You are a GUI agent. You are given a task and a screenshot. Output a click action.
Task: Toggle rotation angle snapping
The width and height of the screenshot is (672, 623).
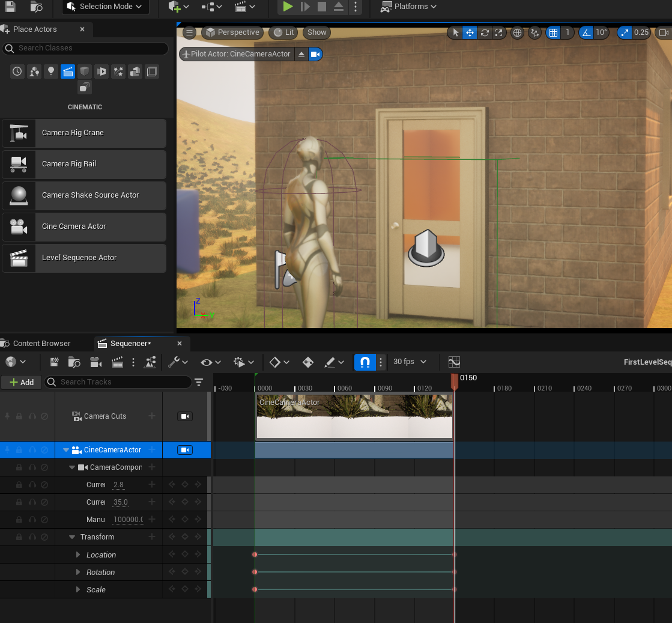tap(586, 33)
